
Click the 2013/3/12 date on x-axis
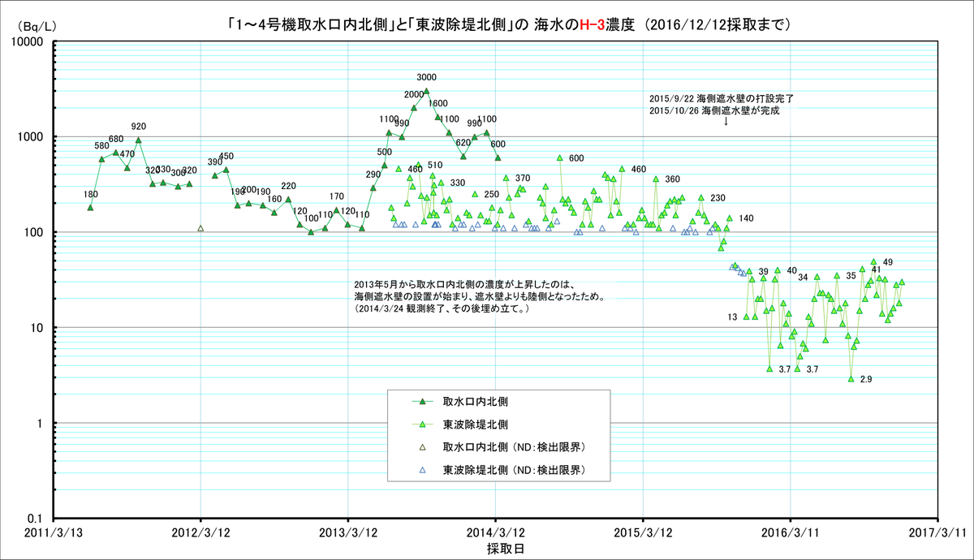tap(348, 533)
